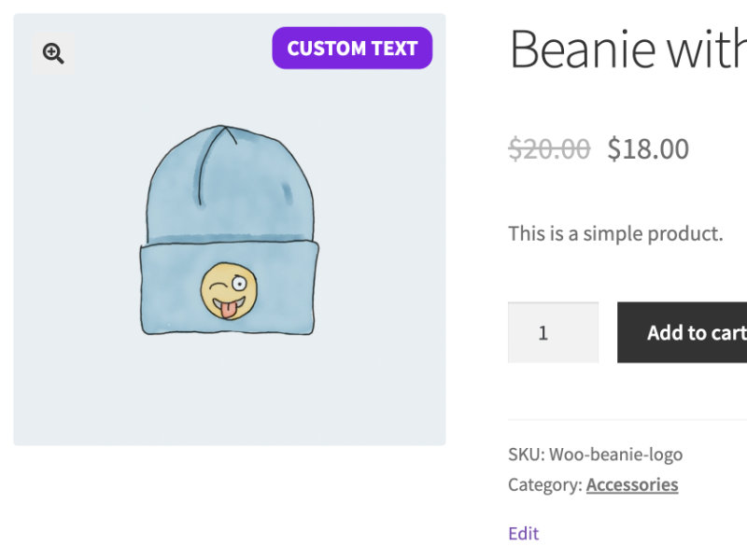Click the $18.00 sale price
Image resolution: width=747 pixels, height=560 pixels.
point(648,148)
